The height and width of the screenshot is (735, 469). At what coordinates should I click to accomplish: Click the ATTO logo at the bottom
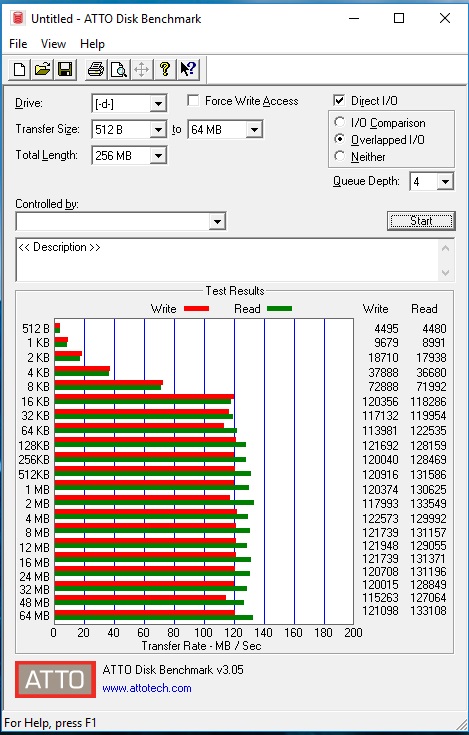click(55, 679)
